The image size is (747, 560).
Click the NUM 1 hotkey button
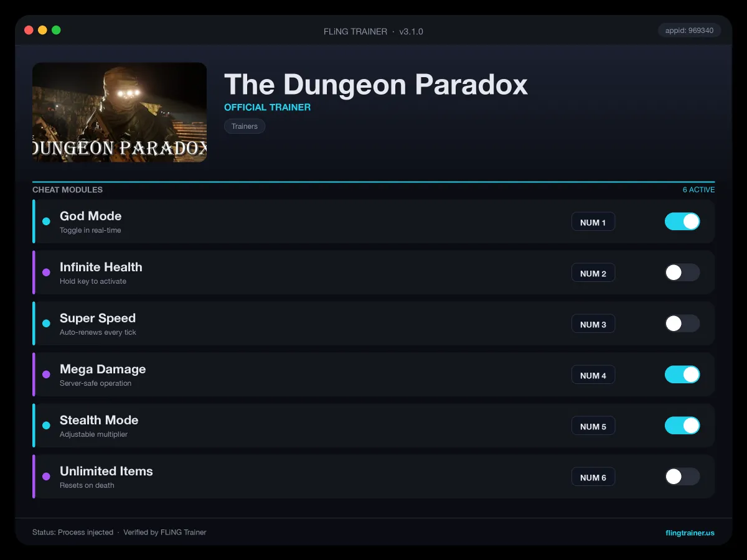click(593, 222)
